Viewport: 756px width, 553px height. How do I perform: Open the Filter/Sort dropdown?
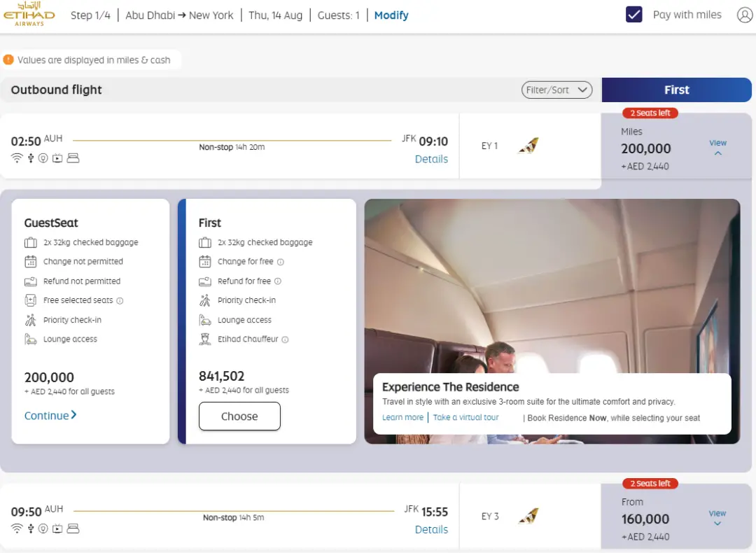click(x=556, y=90)
